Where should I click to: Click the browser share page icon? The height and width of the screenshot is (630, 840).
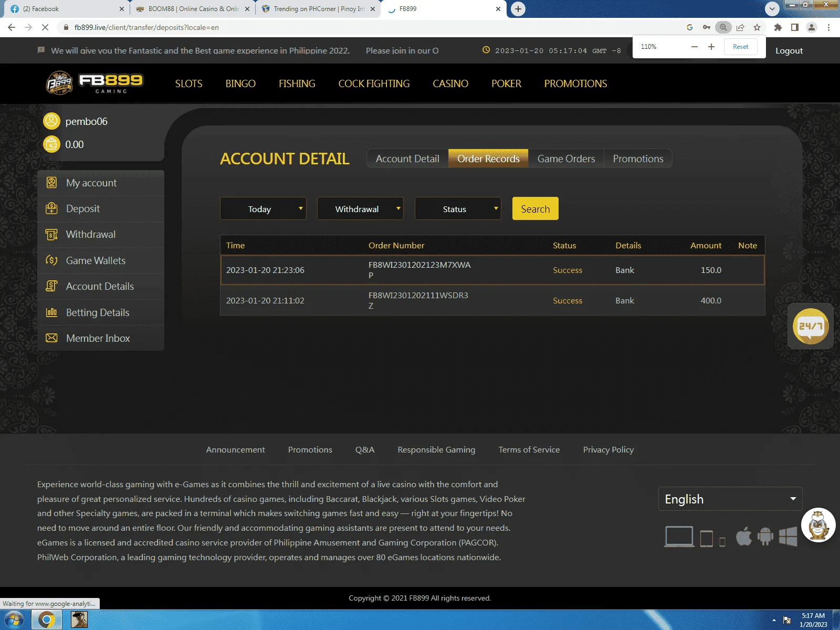740,27
